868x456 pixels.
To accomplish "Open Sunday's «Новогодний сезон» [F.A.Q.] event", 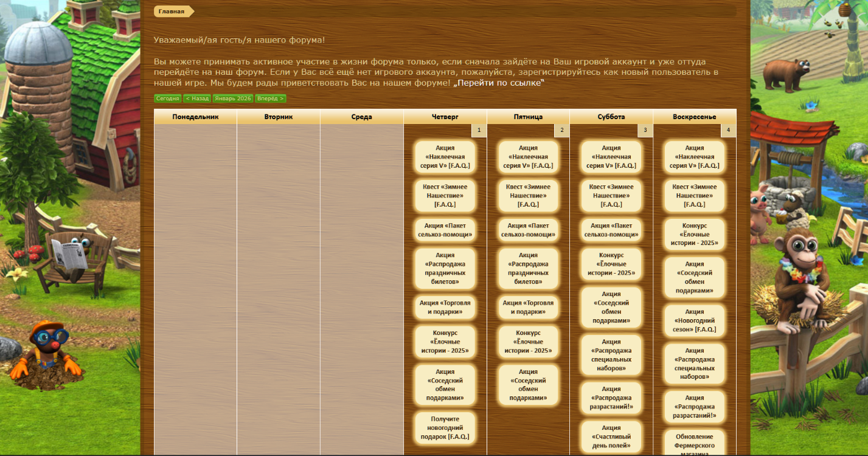I will point(695,320).
